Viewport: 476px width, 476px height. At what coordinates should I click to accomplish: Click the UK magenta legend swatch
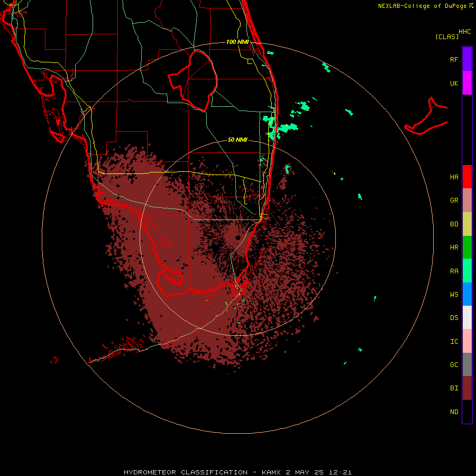467,83
